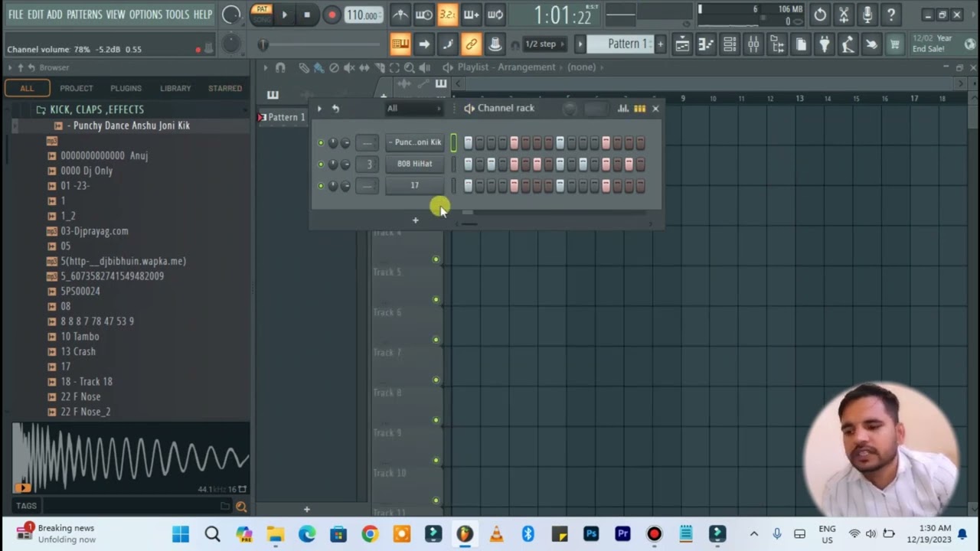Click the Tempo tapper icon
Screen dimensions: 980x551
(x=848, y=44)
